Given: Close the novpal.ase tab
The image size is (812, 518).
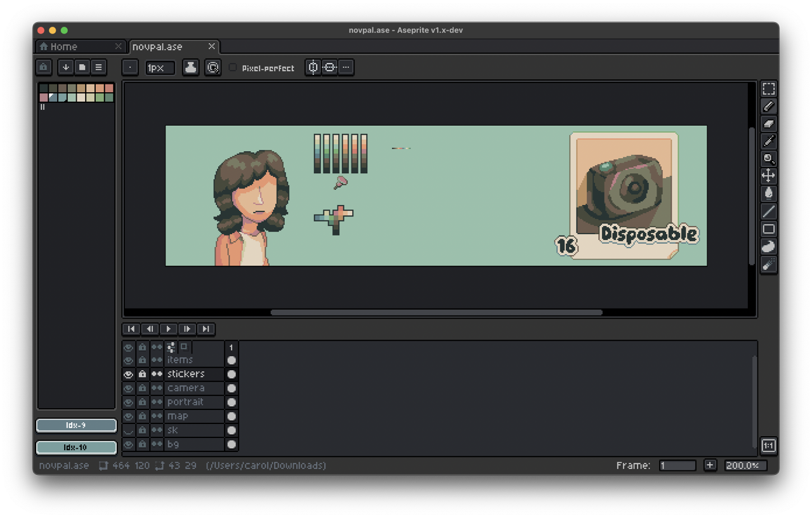Looking at the screenshot, I should [x=212, y=46].
